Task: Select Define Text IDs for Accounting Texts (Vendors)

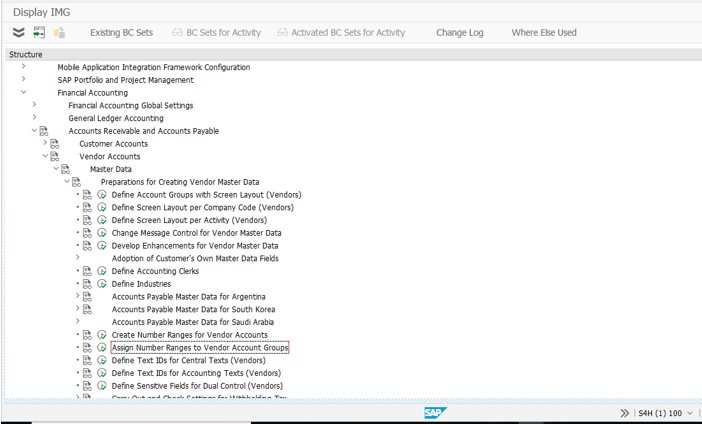Action: [197, 373]
